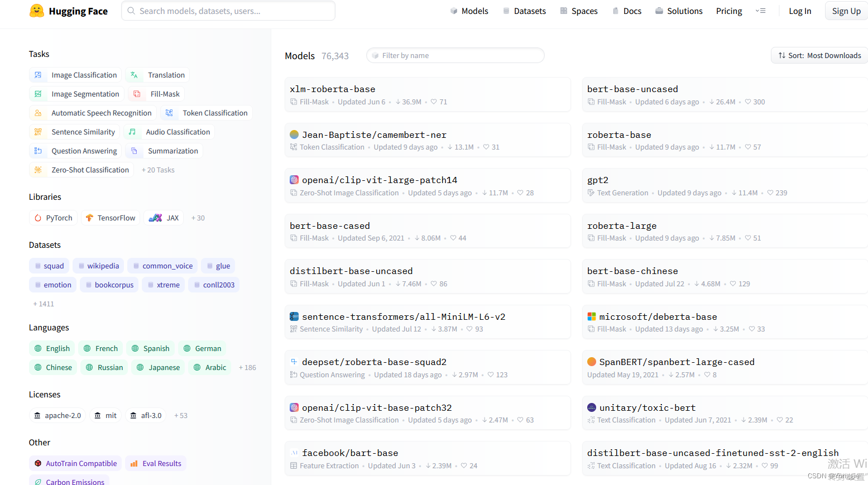Image resolution: width=868 pixels, height=485 pixels.
Task: Click the search magnifier icon
Action: (x=131, y=11)
